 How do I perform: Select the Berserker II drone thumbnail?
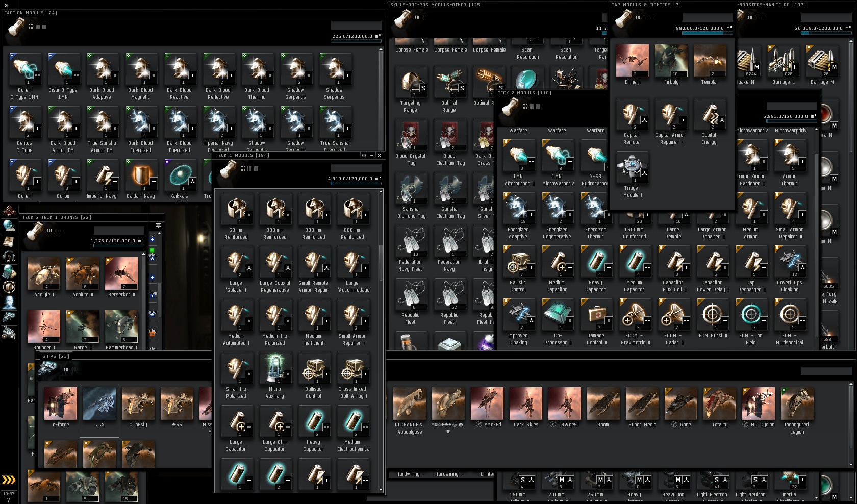pos(121,274)
